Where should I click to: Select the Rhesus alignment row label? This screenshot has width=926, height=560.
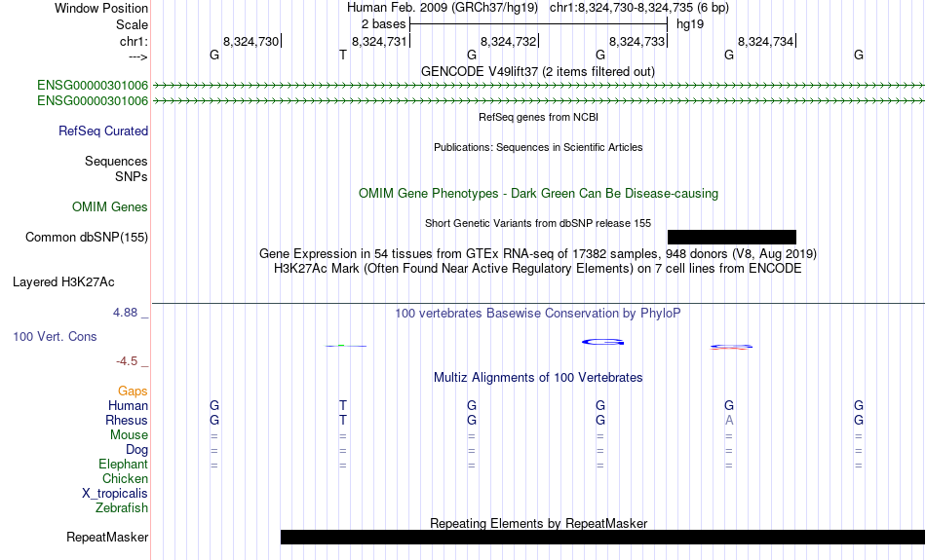[127, 420]
